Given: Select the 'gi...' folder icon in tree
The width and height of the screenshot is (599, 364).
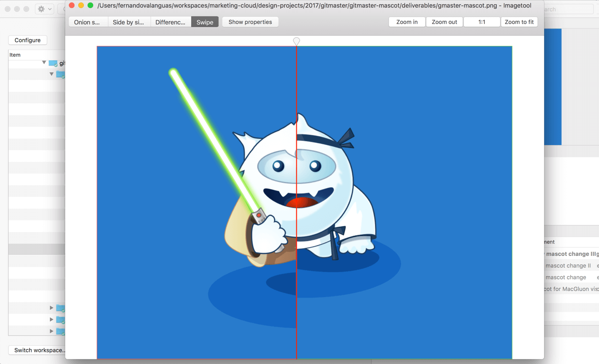Looking at the screenshot, I should pos(53,63).
